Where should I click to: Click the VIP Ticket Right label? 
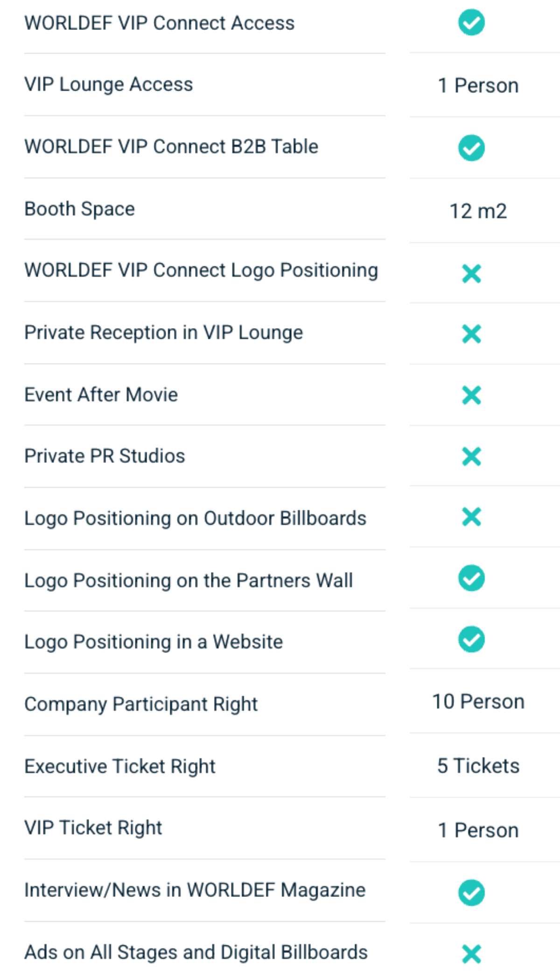pos(93,828)
